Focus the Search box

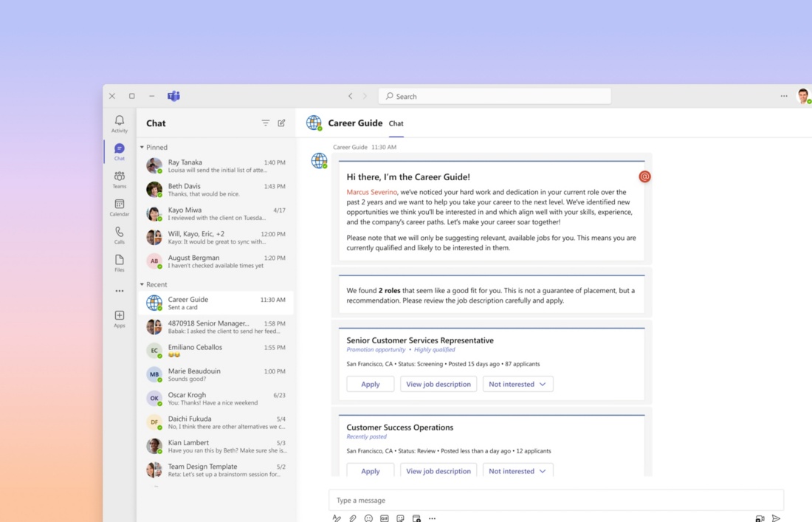coord(495,96)
